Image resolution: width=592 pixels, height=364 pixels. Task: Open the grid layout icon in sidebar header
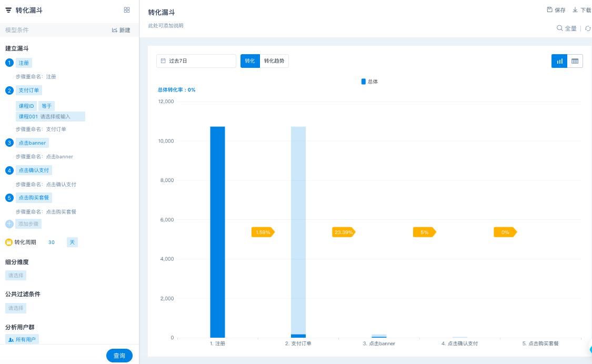[x=127, y=10]
